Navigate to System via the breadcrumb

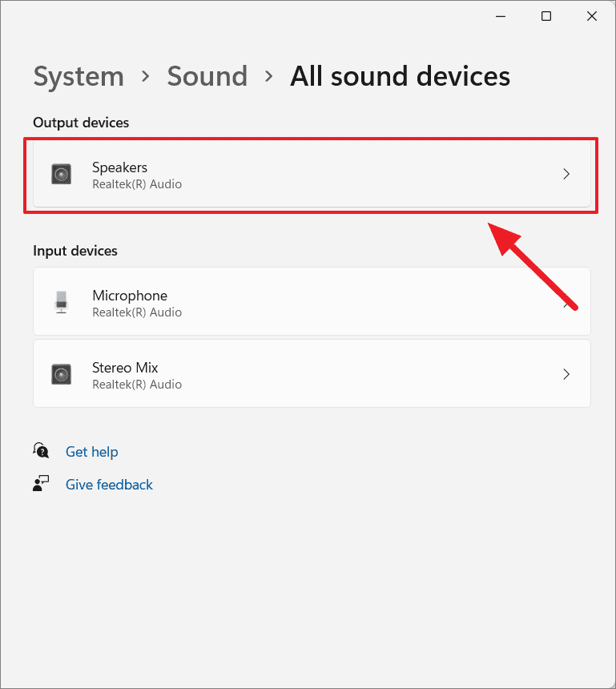(x=79, y=76)
